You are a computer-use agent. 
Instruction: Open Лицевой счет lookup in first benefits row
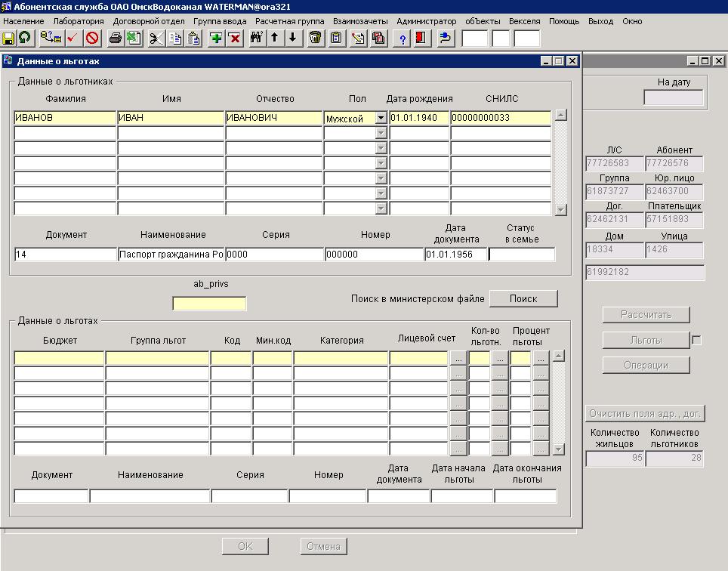pyautogui.click(x=458, y=359)
